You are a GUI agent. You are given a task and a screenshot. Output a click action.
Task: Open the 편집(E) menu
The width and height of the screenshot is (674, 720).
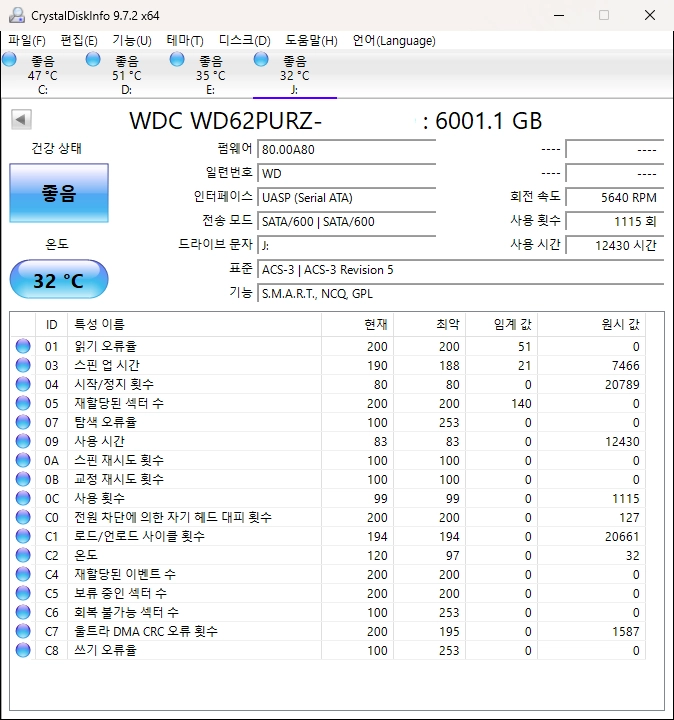coord(79,41)
